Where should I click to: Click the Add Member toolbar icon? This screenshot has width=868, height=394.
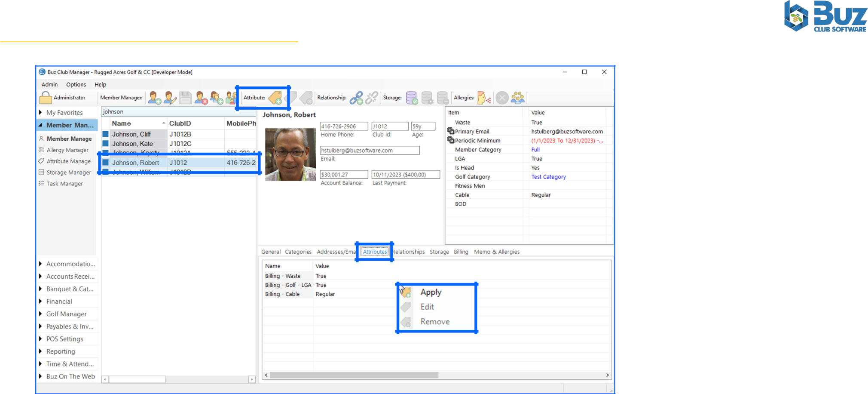[154, 98]
